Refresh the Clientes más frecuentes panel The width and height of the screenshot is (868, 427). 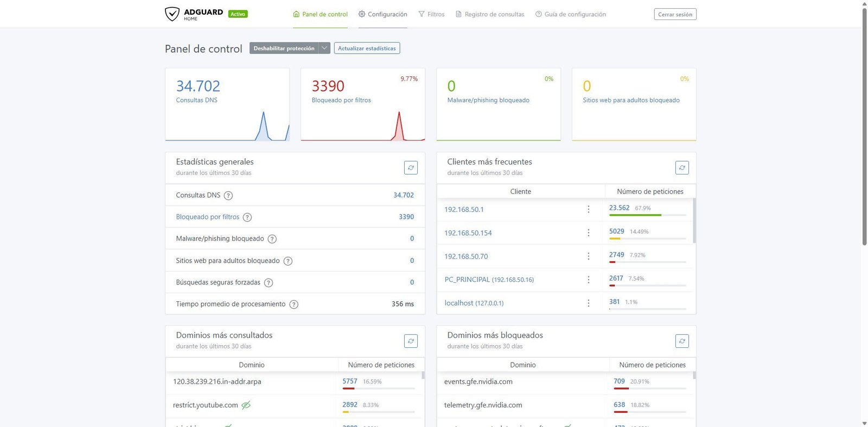pyautogui.click(x=682, y=168)
